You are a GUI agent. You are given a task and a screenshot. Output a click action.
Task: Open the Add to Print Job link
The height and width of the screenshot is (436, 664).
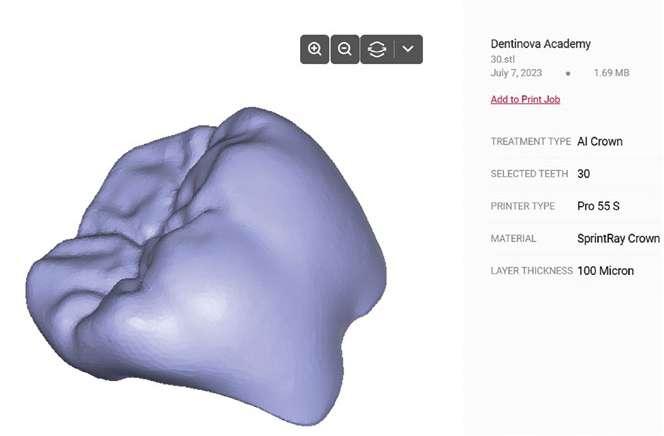coord(525,99)
